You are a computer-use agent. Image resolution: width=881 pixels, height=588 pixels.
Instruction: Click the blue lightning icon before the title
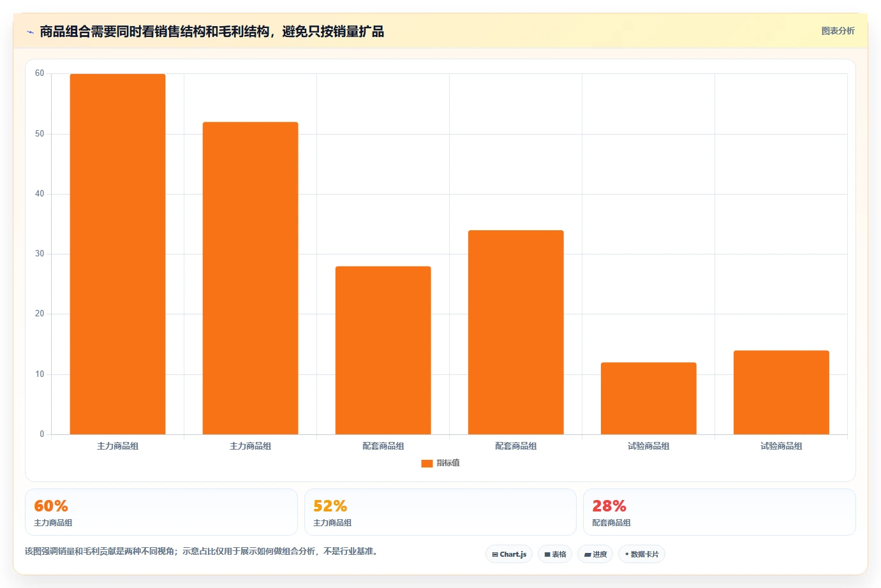(x=30, y=32)
